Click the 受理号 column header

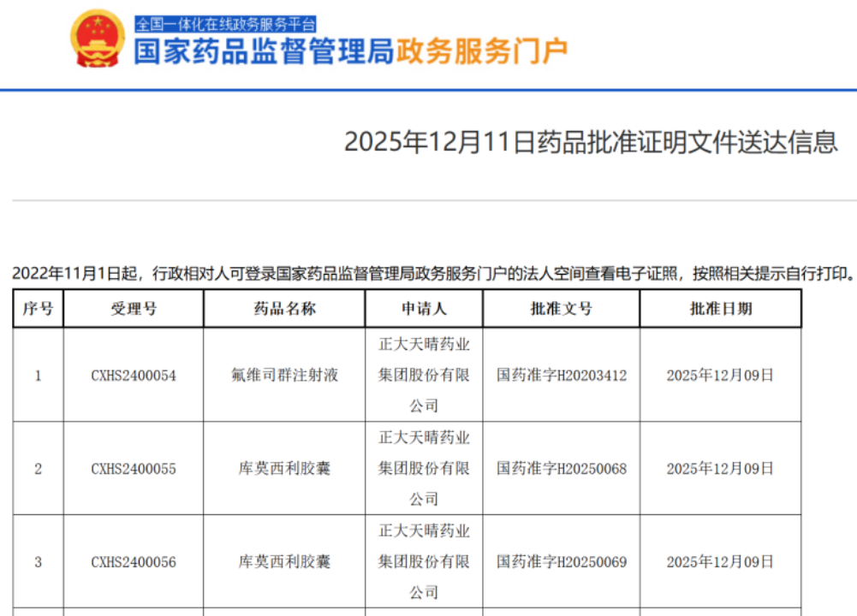tap(134, 308)
